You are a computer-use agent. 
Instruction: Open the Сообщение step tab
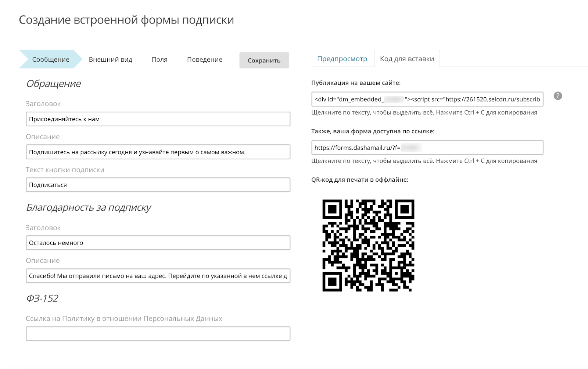[x=51, y=59]
